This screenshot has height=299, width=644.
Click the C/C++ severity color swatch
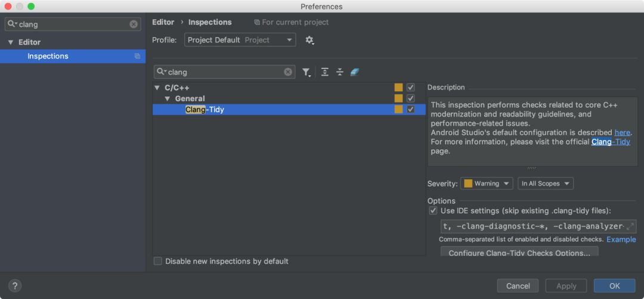tap(398, 88)
